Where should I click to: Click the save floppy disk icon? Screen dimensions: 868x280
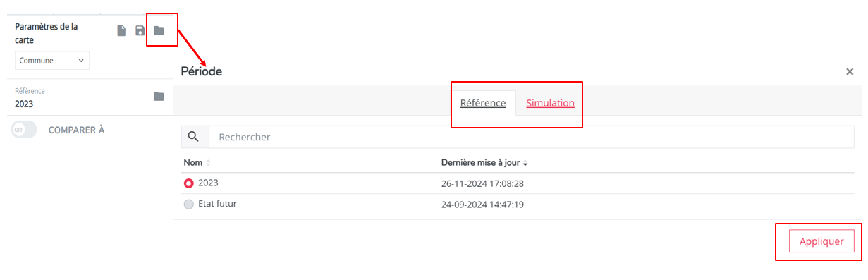[140, 31]
